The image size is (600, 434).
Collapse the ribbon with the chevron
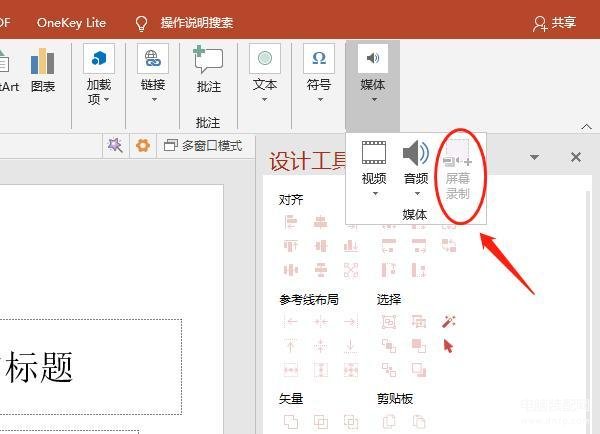[586, 127]
